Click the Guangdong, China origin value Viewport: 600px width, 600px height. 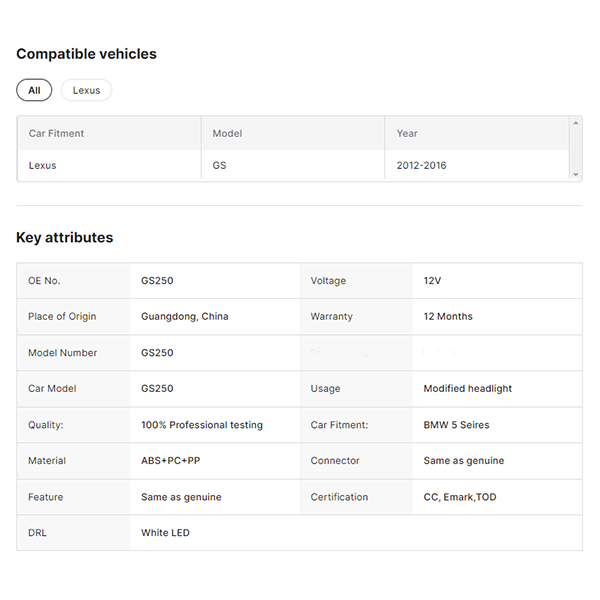(x=184, y=317)
